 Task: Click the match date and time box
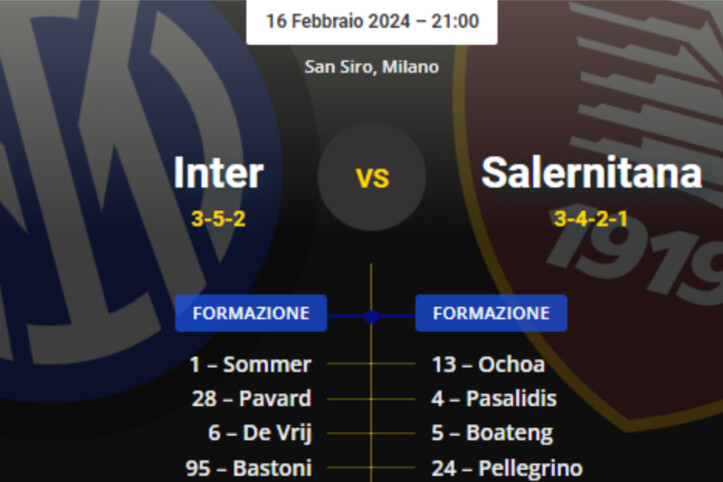(x=372, y=21)
